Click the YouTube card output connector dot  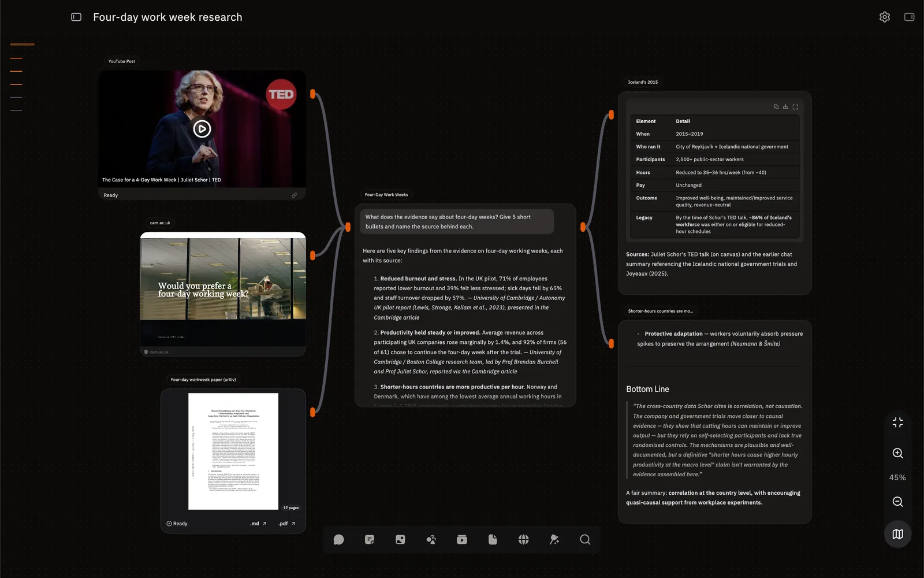point(312,94)
